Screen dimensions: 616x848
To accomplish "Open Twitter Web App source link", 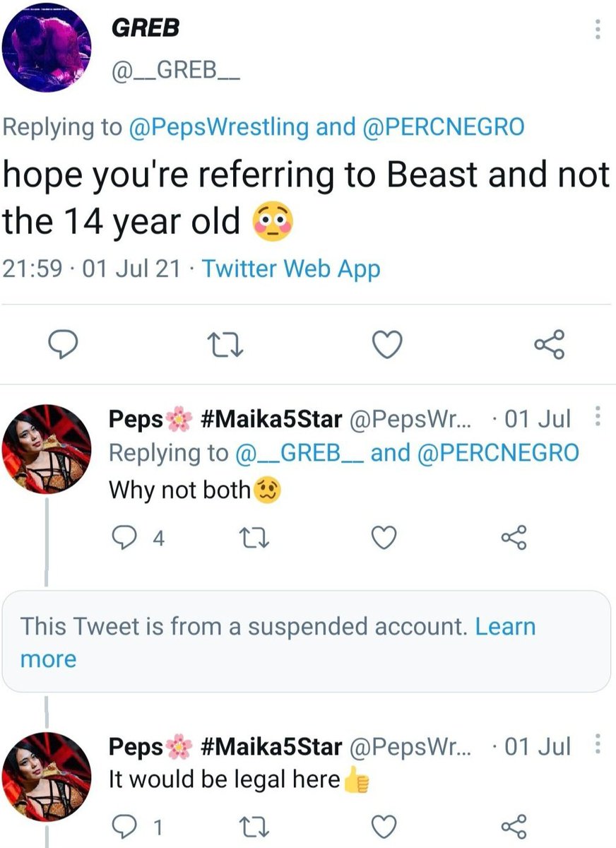I will pyautogui.click(x=291, y=269).
